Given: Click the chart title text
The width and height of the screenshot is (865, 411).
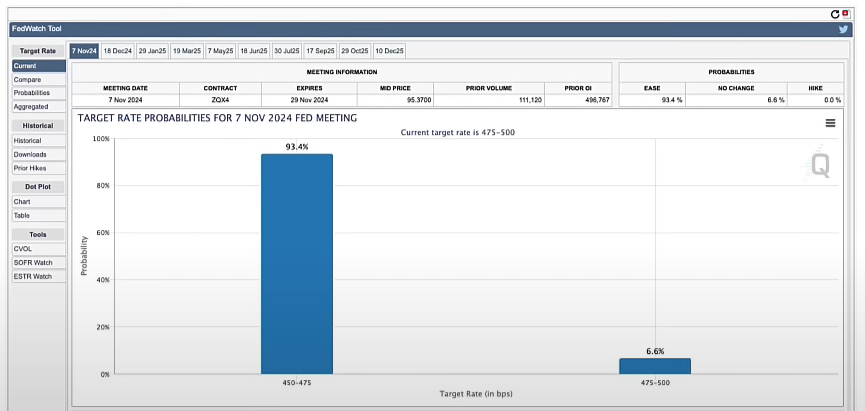Looking at the screenshot, I should coord(217,118).
